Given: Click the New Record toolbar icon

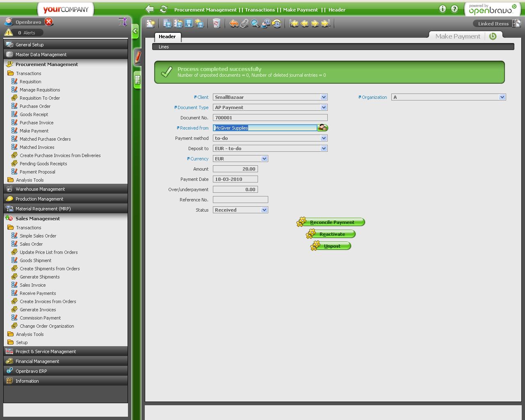Looking at the screenshot, I should (x=151, y=24).
